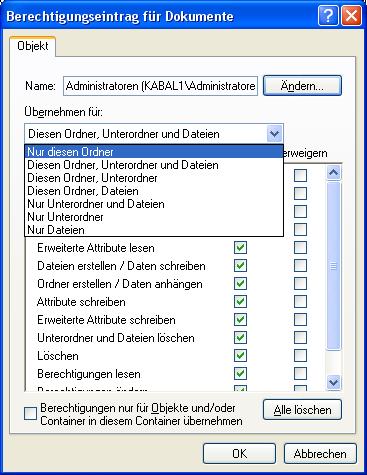Toggle the allow box for 'Erweiterte Attribute lesen'
Screen dimensions: 367x475
[x=240, y=248]
